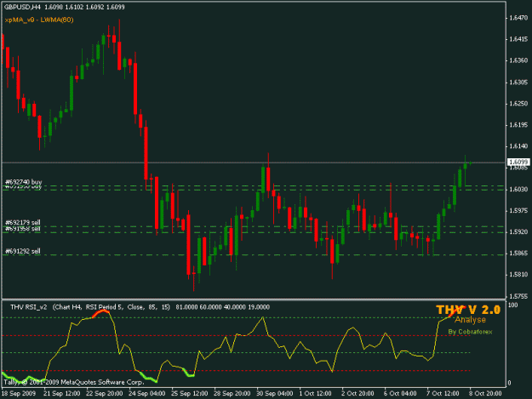The image size is (532, 399).
Task: Click the THV RSI_v2 indicator title
Action: 28,307
